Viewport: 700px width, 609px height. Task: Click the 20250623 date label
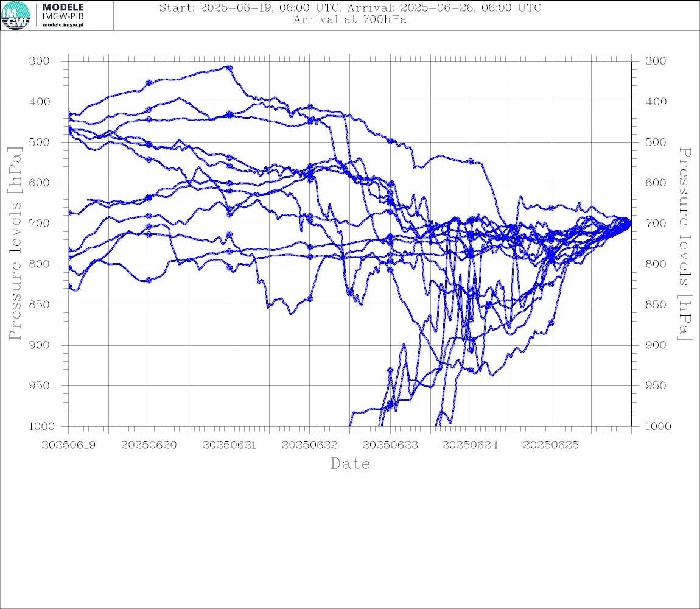(x=390, y=445)
